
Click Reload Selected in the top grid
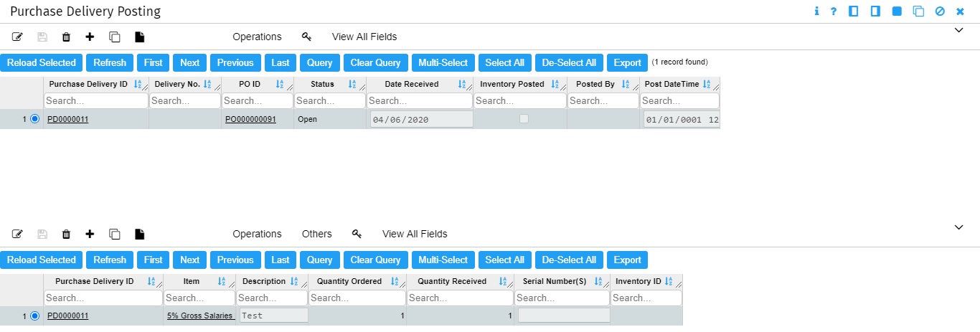(42, 62)
